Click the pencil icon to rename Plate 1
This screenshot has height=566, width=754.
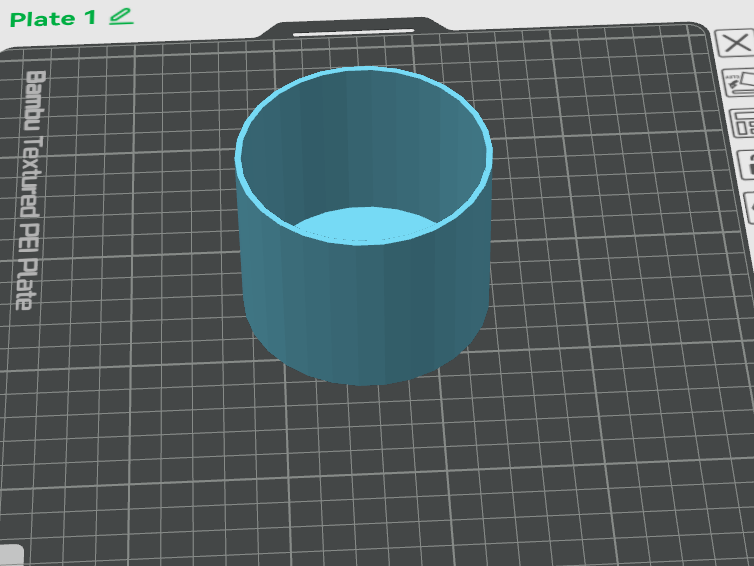121,17
